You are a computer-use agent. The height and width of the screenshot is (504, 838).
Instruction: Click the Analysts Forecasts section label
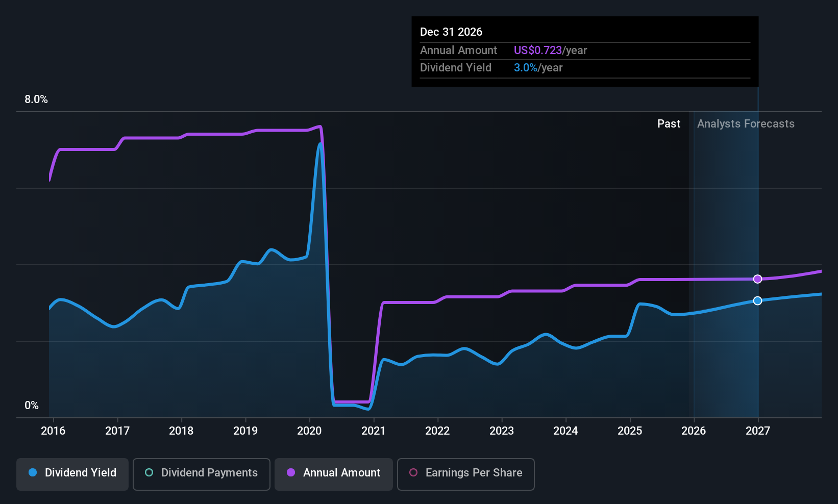pyautogui.click(x=746, y=124)
